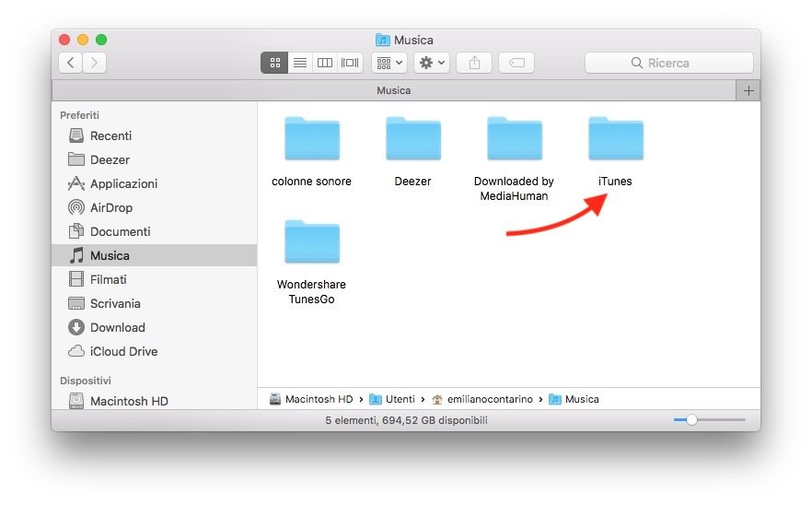Adjust the icon size slider
This screenshot has width=812, height=505.
(x=709, y=420)
